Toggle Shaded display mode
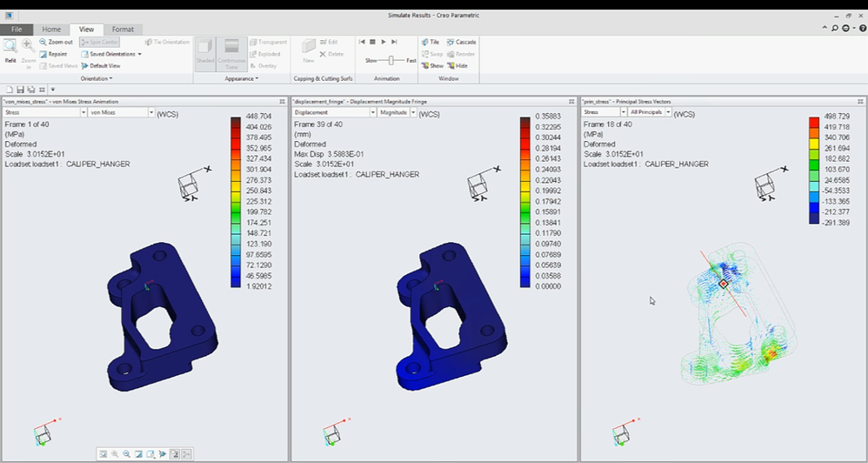 pos(205,51)
